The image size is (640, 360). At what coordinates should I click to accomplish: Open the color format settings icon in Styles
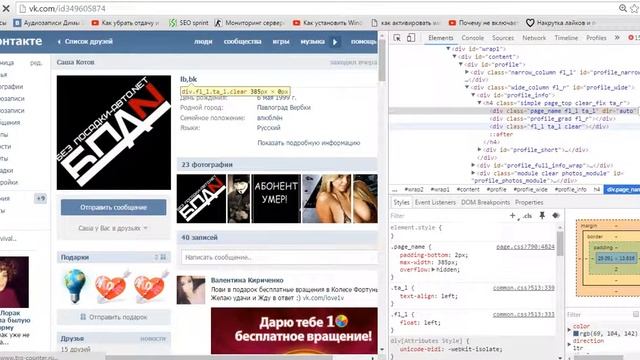pos(556,216)
